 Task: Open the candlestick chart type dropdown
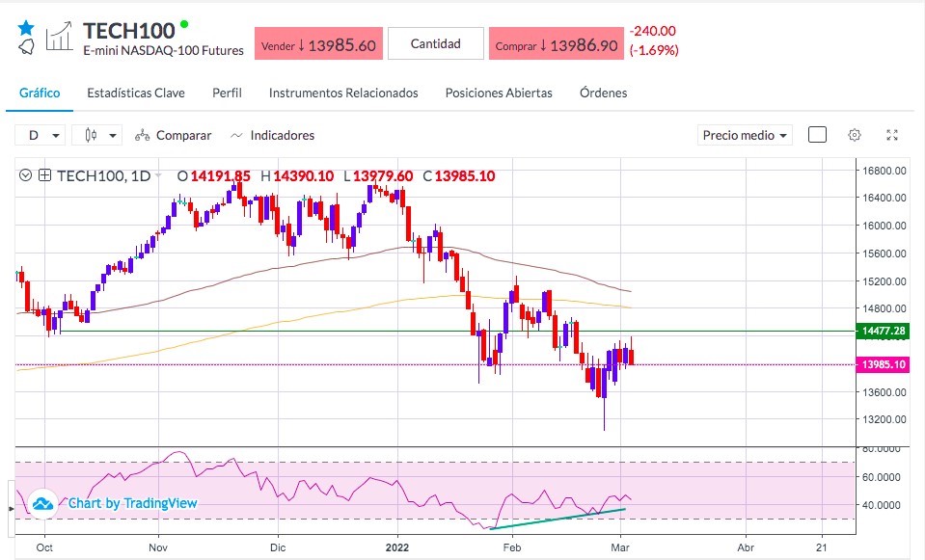click(96, 135)
